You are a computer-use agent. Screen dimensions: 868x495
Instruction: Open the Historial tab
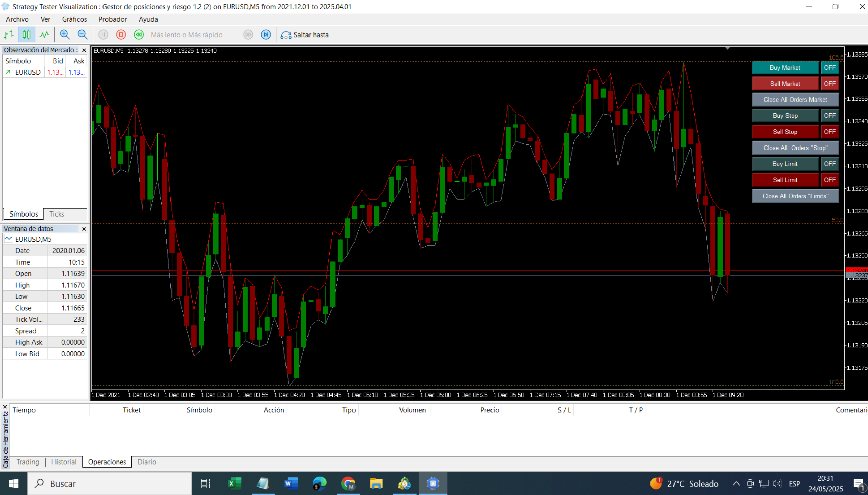tap(64, 462)
